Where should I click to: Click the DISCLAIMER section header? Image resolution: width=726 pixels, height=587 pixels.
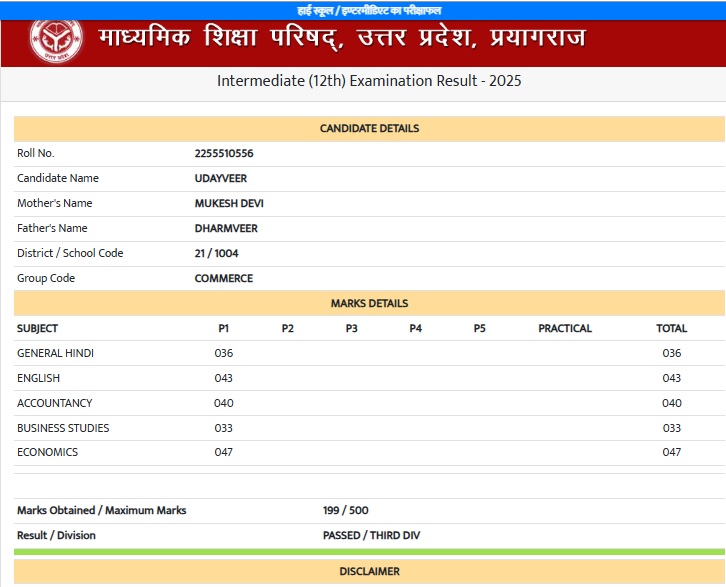tap(369, 571)
